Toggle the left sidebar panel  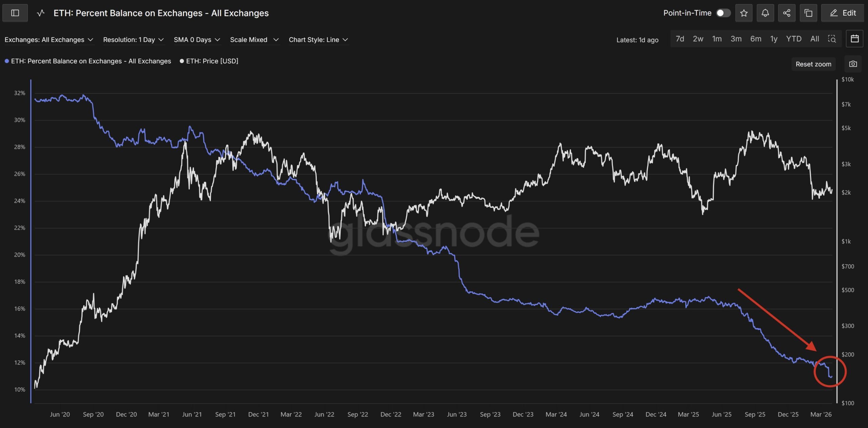tap(15, 13)
